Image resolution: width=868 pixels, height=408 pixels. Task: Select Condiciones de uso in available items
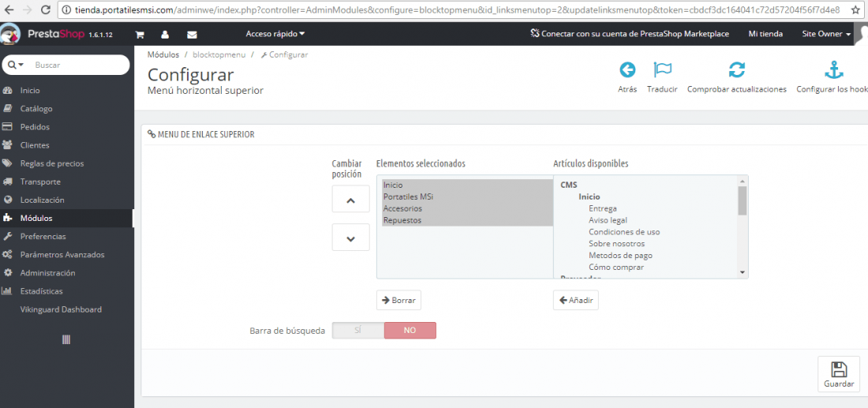click(x=624, y=232)
